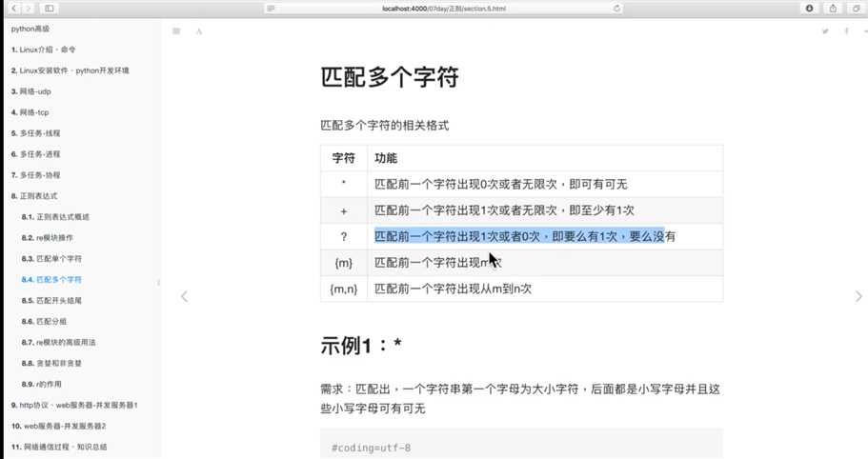Open chapter 8 正则表达式
868x459 pixels.
click(33, 196)
